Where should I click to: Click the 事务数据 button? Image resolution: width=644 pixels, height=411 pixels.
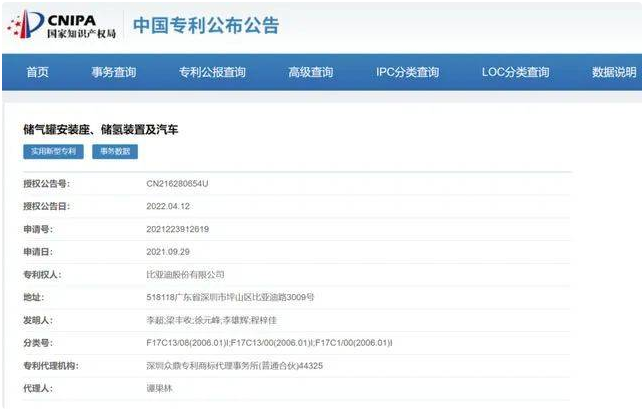coord(115,152)
